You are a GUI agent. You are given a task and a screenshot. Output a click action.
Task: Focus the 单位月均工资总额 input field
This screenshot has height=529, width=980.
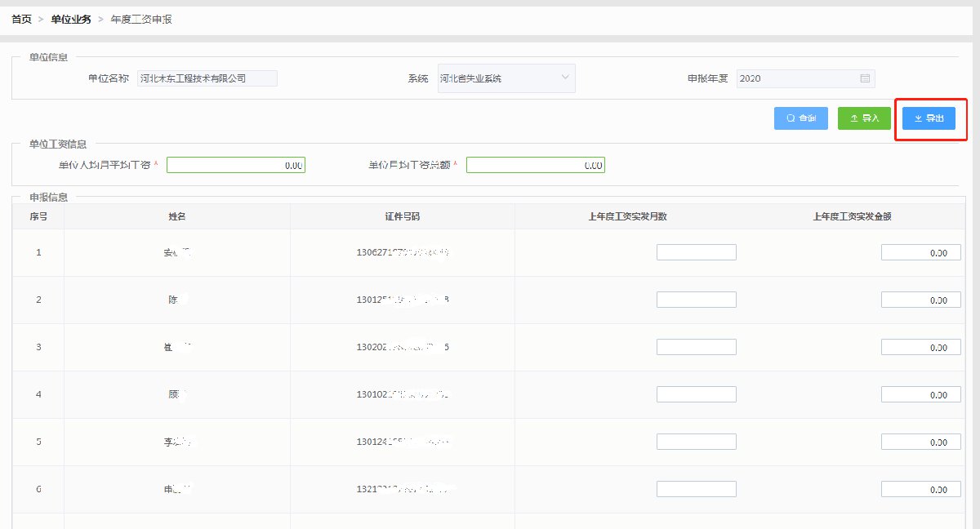pos(535,165)
